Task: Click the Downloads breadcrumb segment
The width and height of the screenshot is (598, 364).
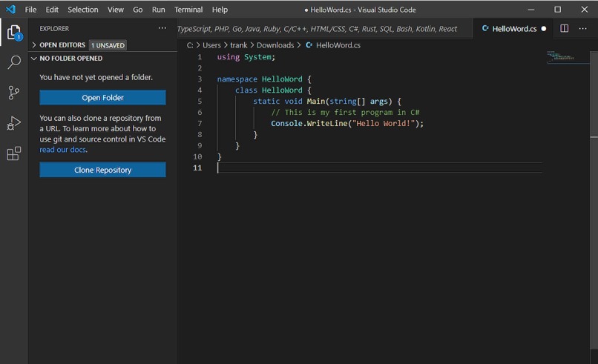Action: (275, 45)
